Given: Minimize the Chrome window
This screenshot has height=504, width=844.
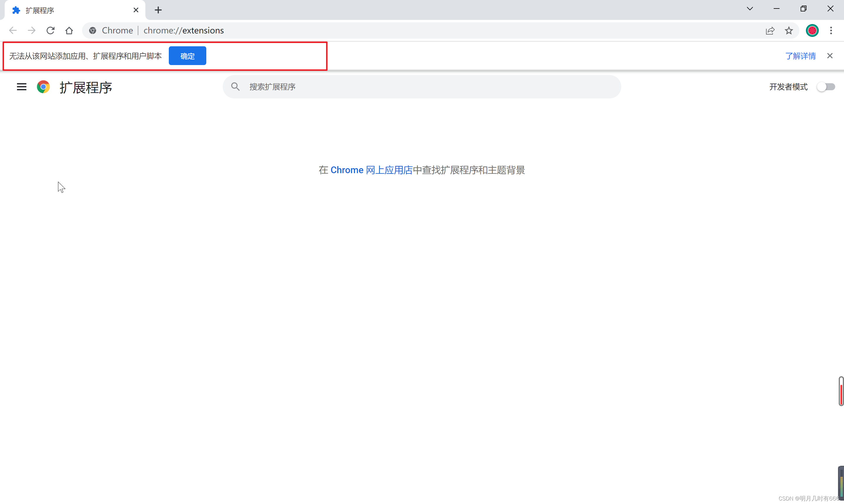Looking at the screenshot, I should 776,8.
